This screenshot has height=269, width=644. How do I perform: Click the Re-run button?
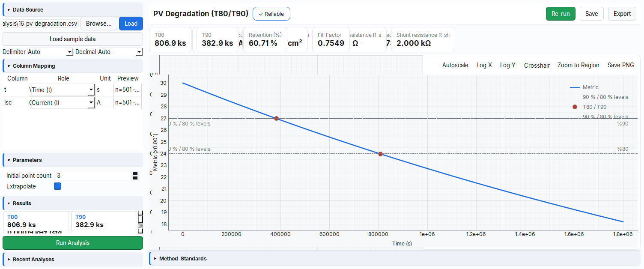point(561,14)
